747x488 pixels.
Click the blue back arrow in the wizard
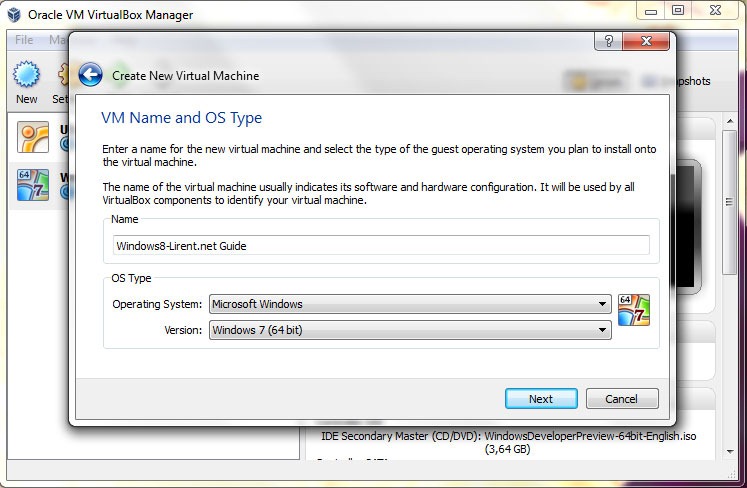[91, 75]
